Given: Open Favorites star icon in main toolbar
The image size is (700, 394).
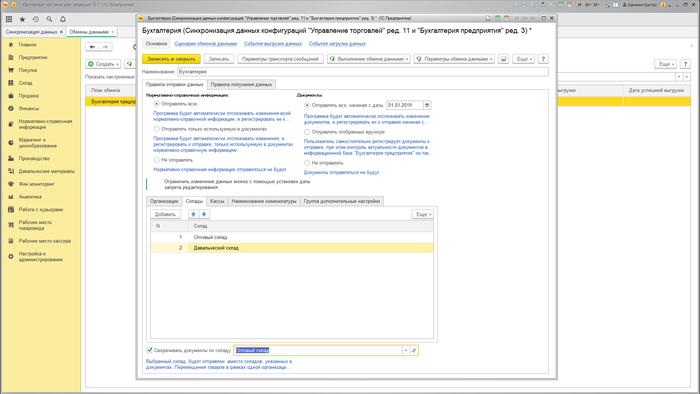Looking at the screenshot, I should point(22,19).
